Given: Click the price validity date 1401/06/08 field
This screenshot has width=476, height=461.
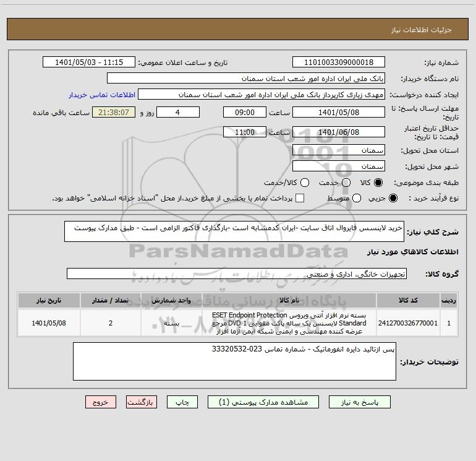Looking at the screenshot, I should [339, 132].
